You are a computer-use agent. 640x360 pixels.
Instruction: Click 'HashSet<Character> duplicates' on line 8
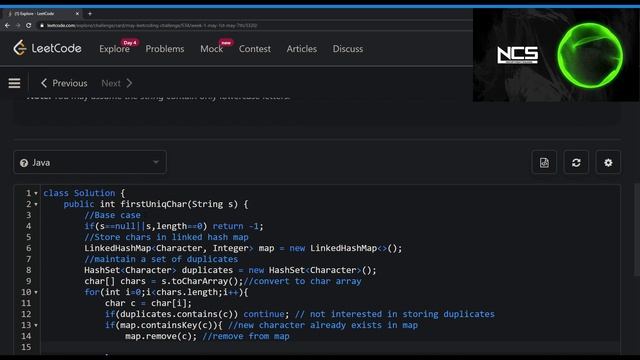click(x=158, y=270)
